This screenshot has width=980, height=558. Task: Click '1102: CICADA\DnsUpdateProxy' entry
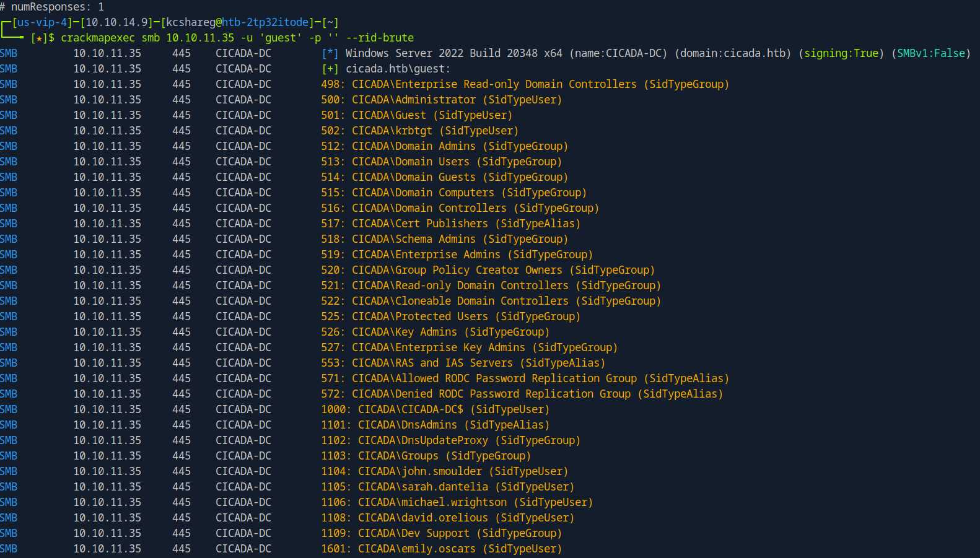pyautogui.click(x=451, y=440)
